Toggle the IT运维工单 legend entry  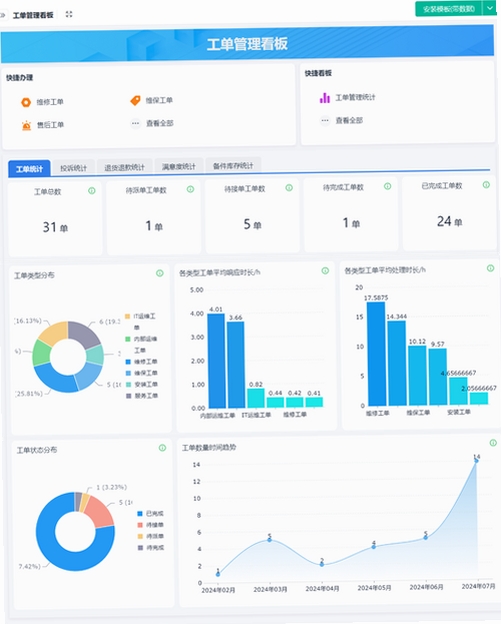click(x=140, y=322)
